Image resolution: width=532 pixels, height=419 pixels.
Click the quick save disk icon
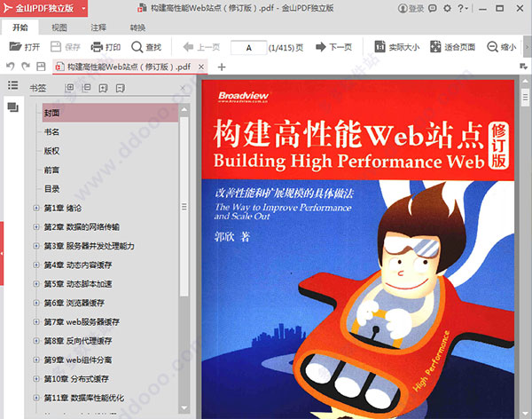point(41,67)
